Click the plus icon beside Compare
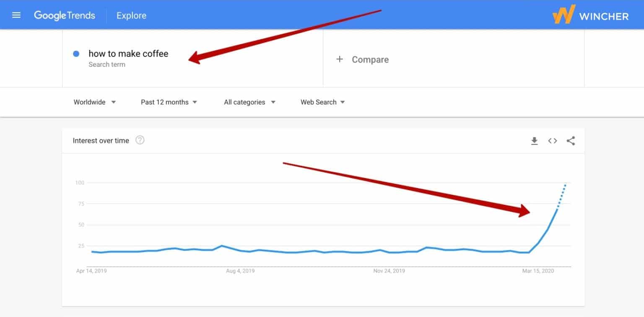This screenshot has height=317, width=644. pyautogui.click(x=340, y=59)
